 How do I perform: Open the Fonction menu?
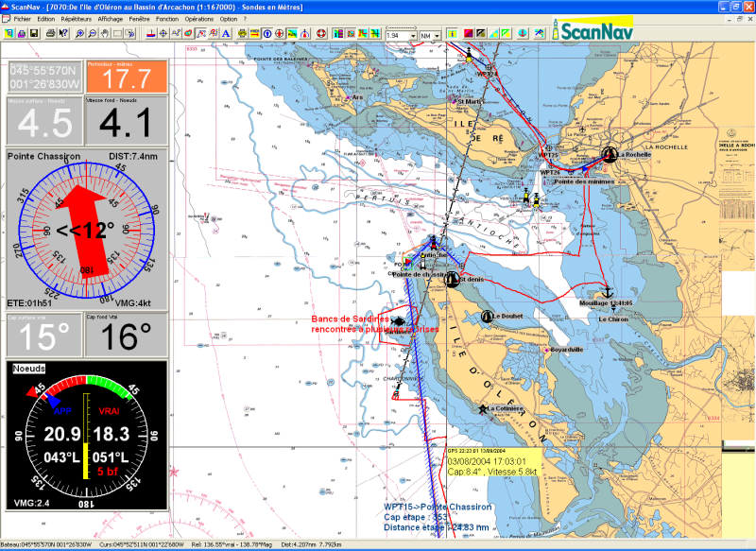[167, 19]
